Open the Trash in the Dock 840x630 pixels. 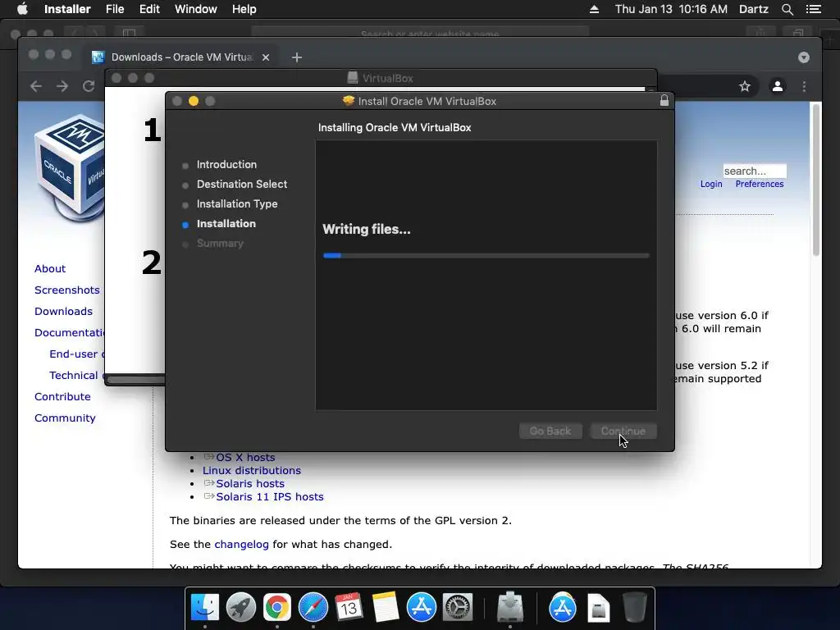[635, 608]
